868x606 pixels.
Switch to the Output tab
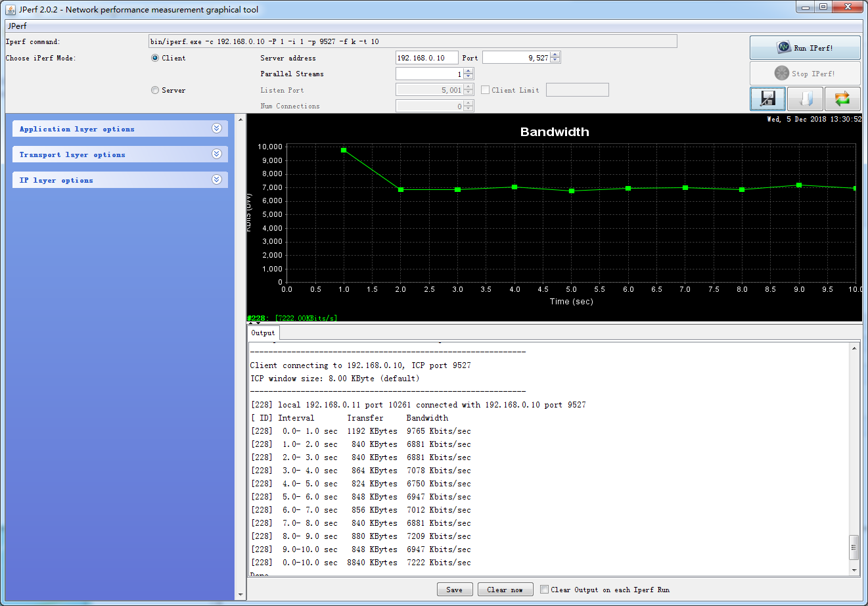click(x=263, y=333)
